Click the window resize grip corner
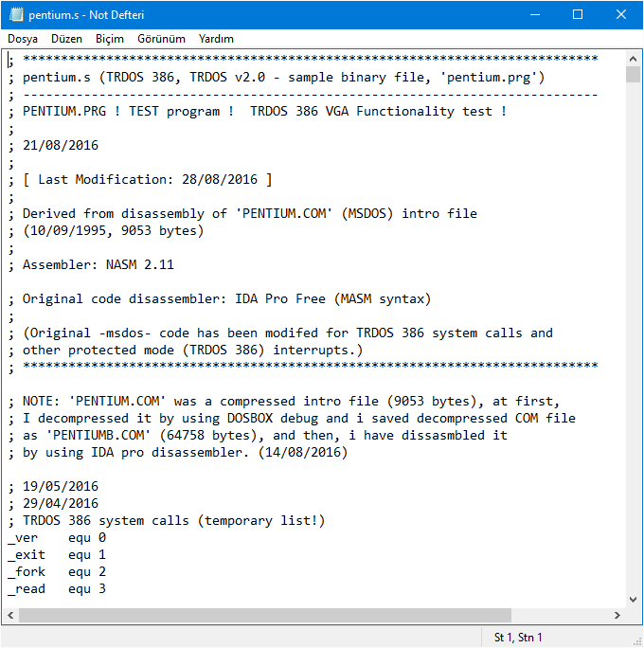644x648 pixels. tap(637, 641)
